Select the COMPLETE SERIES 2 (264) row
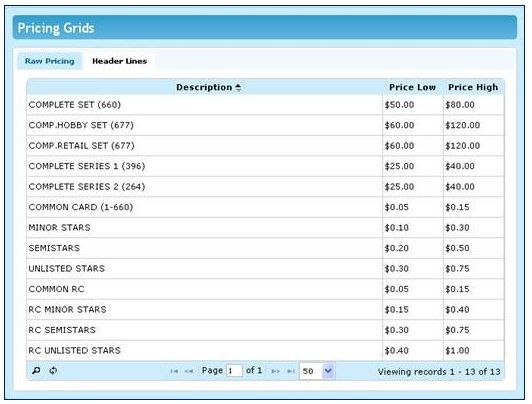532x404 pixels. click(265, 187)
